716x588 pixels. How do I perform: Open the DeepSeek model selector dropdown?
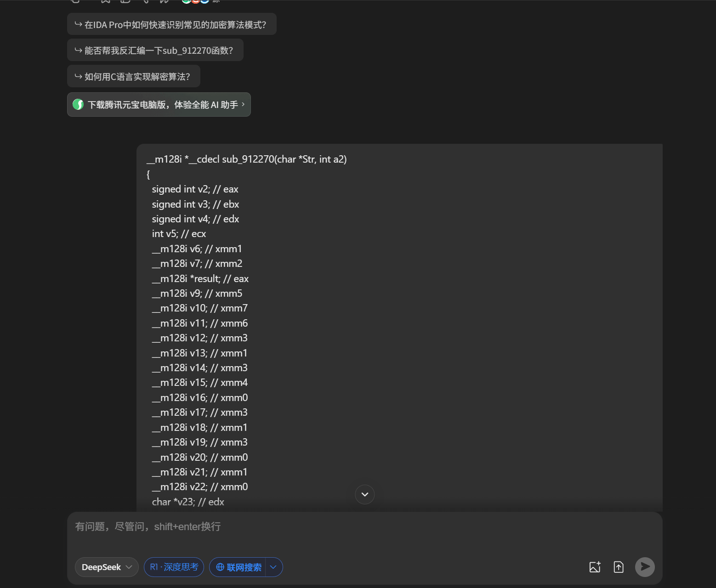(107, 567)
